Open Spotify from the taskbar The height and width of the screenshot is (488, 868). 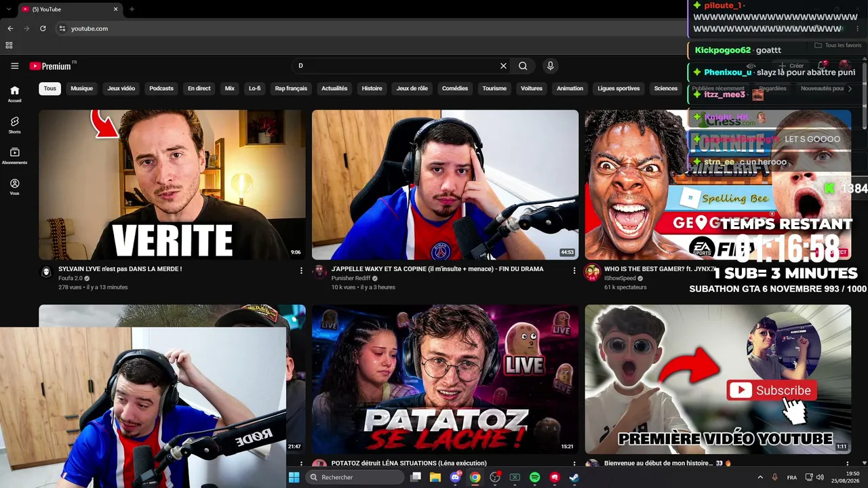pyautogui.click(x=534, y=477)
